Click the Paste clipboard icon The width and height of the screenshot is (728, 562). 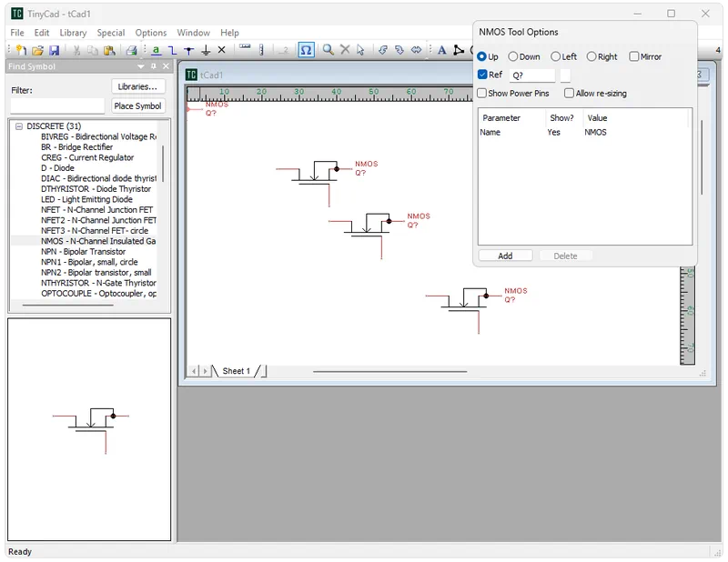(109, 50)
